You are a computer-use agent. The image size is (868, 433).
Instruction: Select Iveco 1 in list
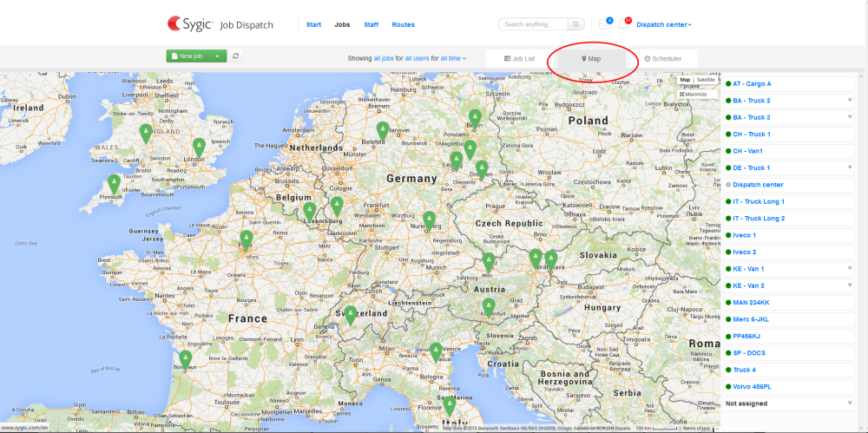[x=789, y=235]
